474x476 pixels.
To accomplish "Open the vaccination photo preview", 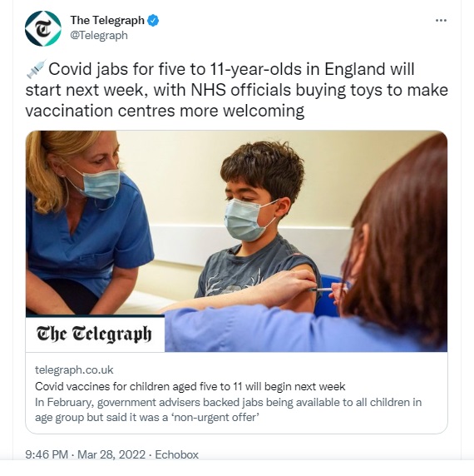I will pyautogui.click(x=236, y=241).
